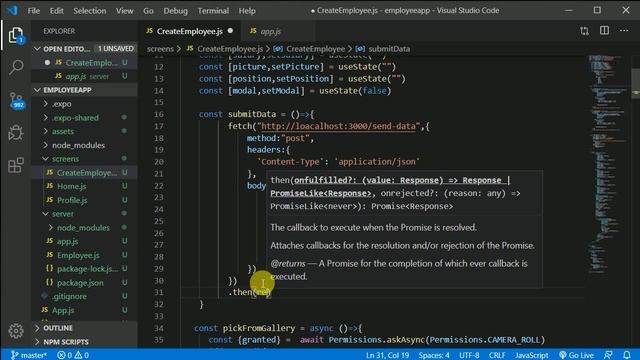Click the feedback icon in status bar
This screenshot has height=360, width=640.
(x=608, y=355)
